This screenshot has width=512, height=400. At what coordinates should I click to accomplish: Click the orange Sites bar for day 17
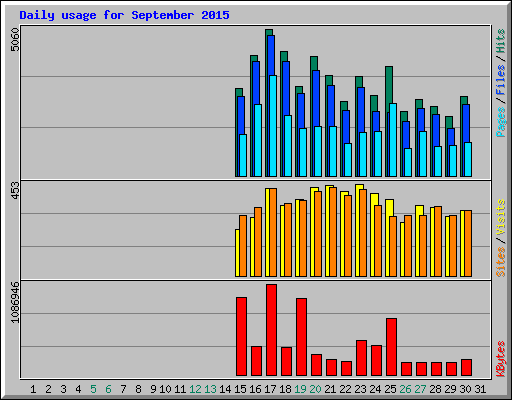[273, 232]
